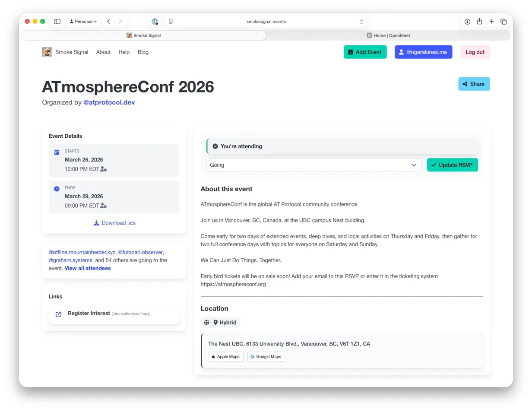532x412 pixels.
Task: Switch to the Home | OpenMeet tab
Action: tap(388, 35)
